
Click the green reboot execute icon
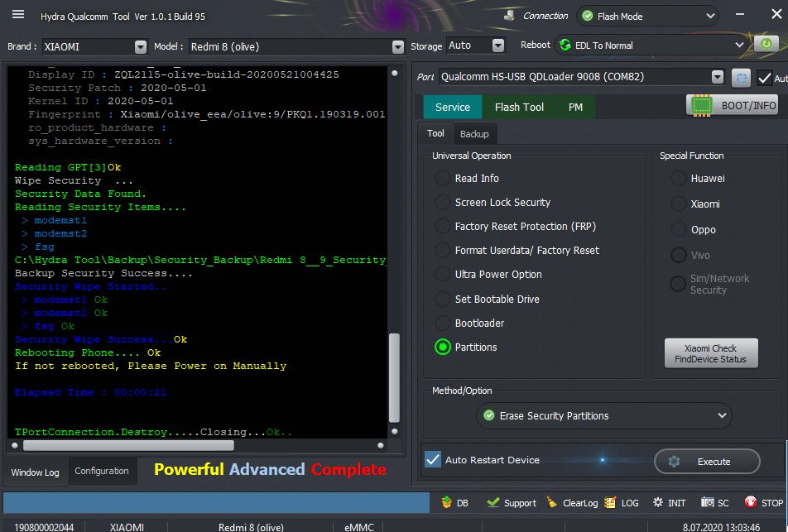(766, 44)
